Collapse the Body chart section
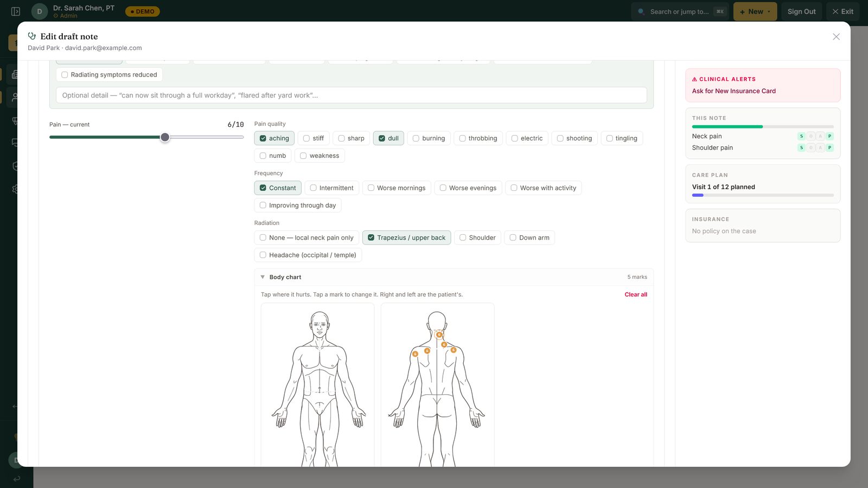 (x=454, y=277)
